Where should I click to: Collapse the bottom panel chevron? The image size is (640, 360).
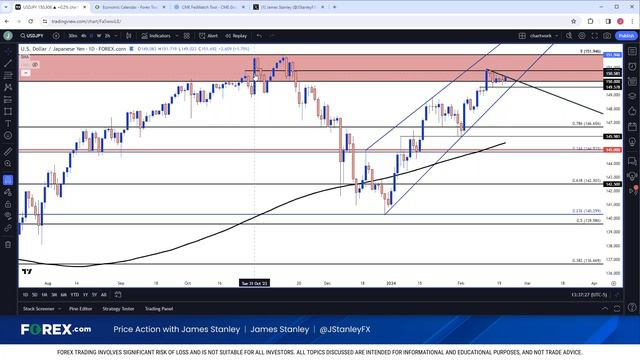click(604, 309)
